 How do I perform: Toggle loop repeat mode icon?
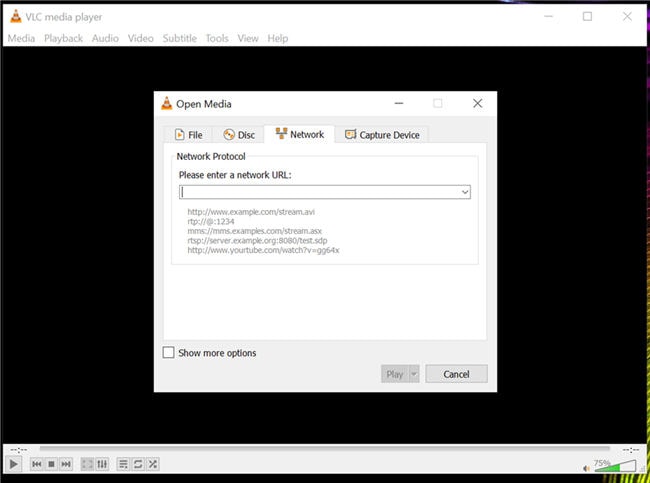[x=138, y=464]
